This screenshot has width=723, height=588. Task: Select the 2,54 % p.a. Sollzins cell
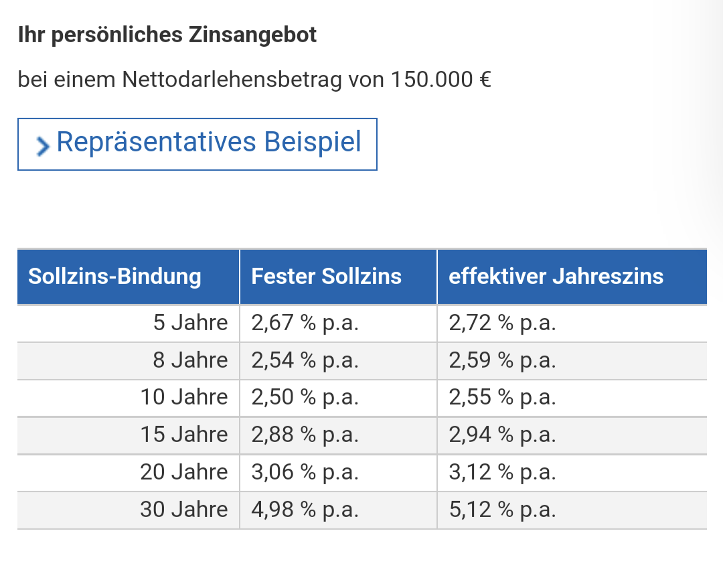click(305, 361)
